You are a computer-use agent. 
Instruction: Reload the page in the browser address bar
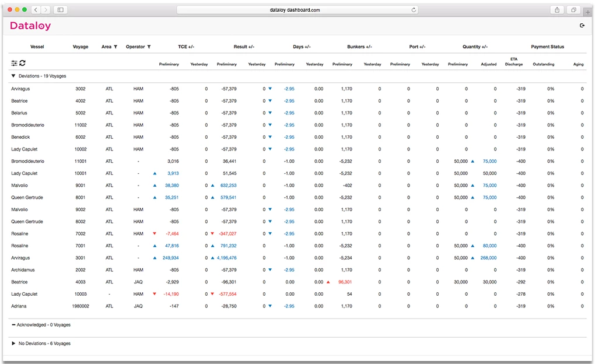tap(414, 10)
